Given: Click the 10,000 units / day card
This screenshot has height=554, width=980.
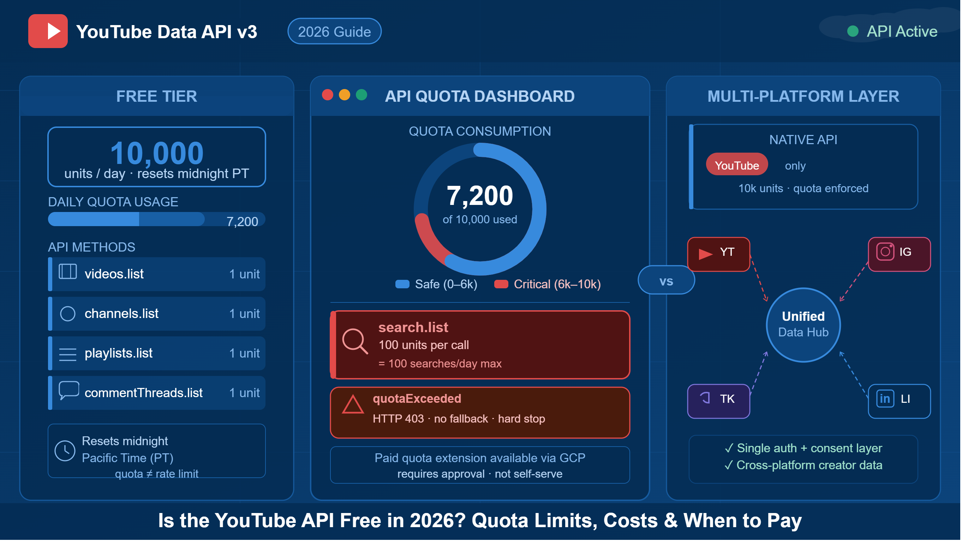Looking at the screenshot, I should tap(156, 157).
